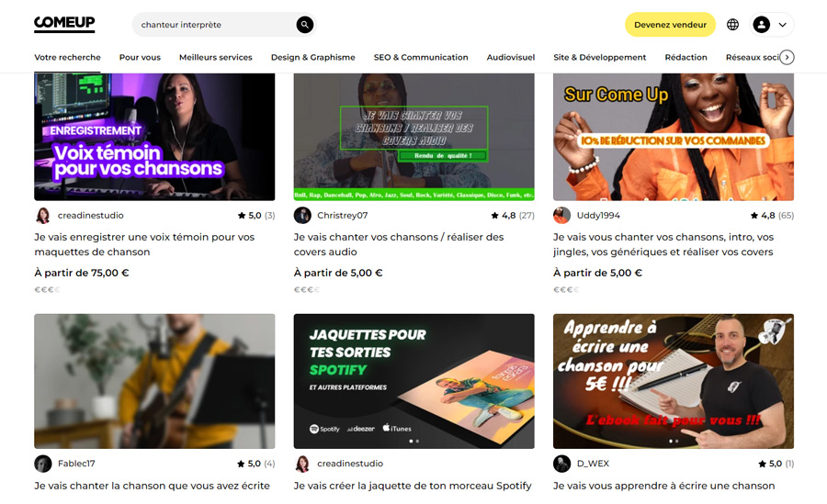Viewport: 827px width, 504px height.
Task: Open Christrey07 seller avatar
Action: click(x=302, y=215)
